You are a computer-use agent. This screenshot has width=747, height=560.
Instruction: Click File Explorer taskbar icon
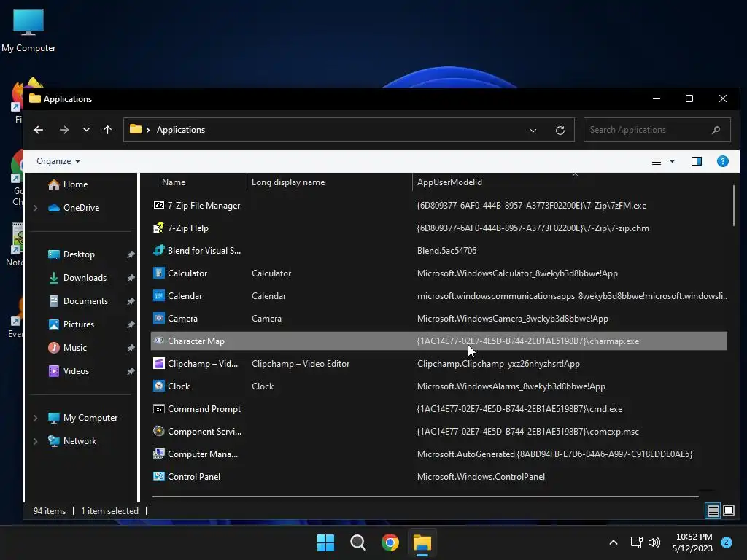(422, 542)
